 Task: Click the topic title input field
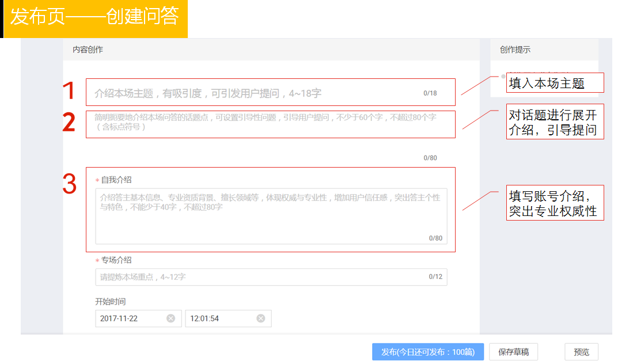[271, 92]
